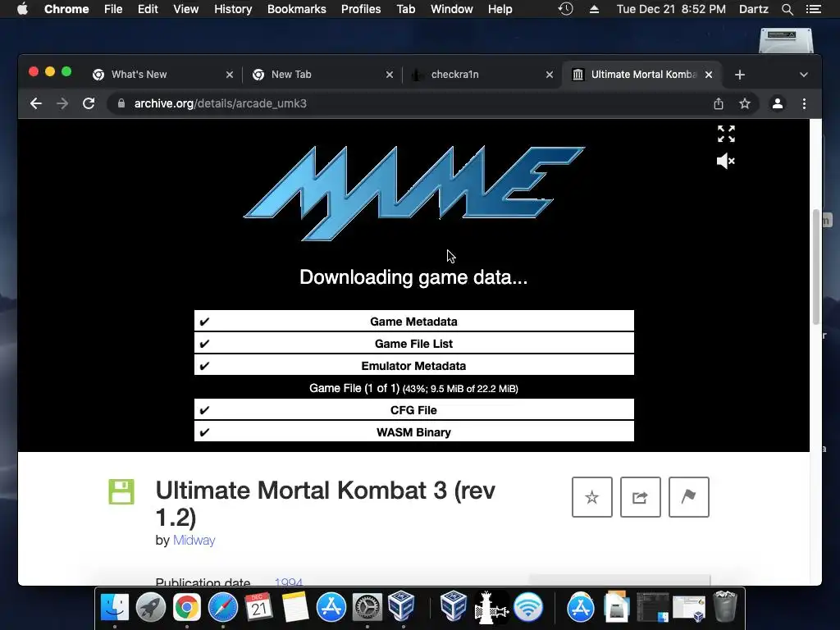Image resolution: width=840 pixels, height=630 pixels.
Task: Close the Ultimate Mortal Kombat tab
Action: 709,75
